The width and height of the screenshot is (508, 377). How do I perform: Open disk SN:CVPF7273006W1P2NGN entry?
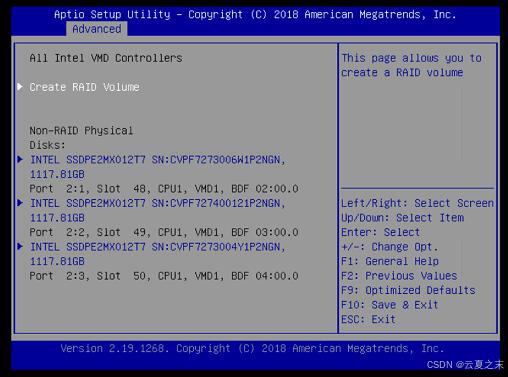[158, 160]
